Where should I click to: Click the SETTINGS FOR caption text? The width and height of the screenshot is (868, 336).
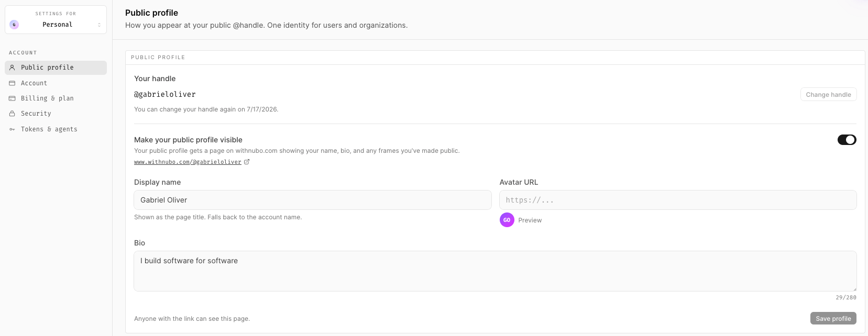point(56,14)
